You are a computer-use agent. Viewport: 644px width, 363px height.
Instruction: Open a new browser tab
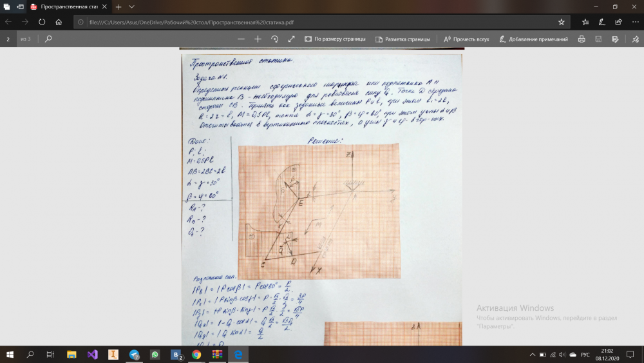click(x=118, y=6)
